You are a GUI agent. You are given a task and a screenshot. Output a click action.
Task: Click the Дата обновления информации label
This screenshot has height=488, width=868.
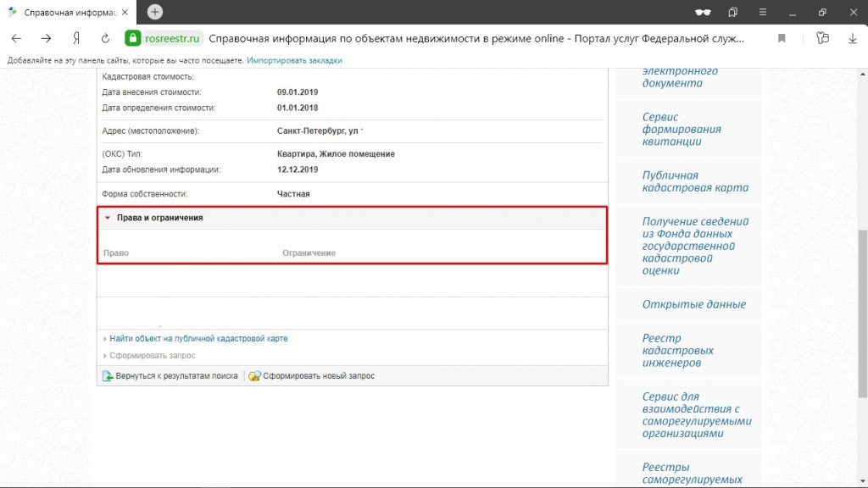(161, 169)
